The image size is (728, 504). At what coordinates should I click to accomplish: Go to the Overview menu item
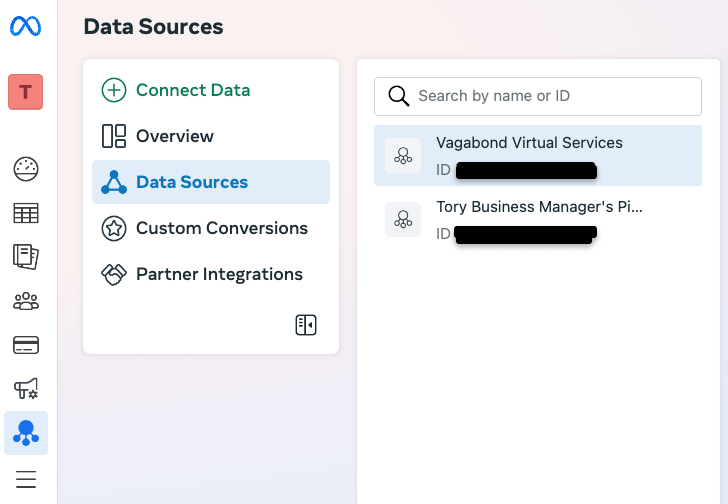pos(211,136)
